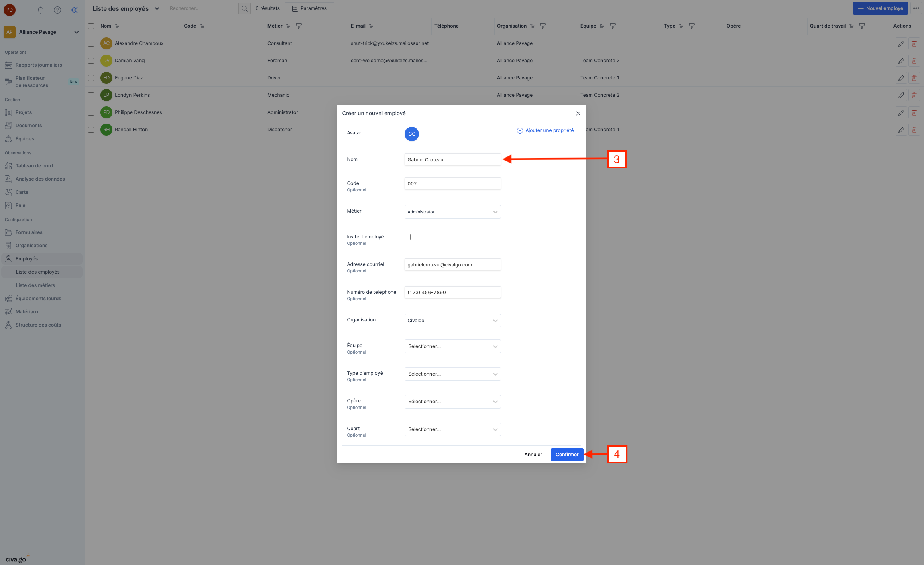Open the Équipe Sélectionner dropdown
This screenshot has height=565, width=924.
pos(452,346)
